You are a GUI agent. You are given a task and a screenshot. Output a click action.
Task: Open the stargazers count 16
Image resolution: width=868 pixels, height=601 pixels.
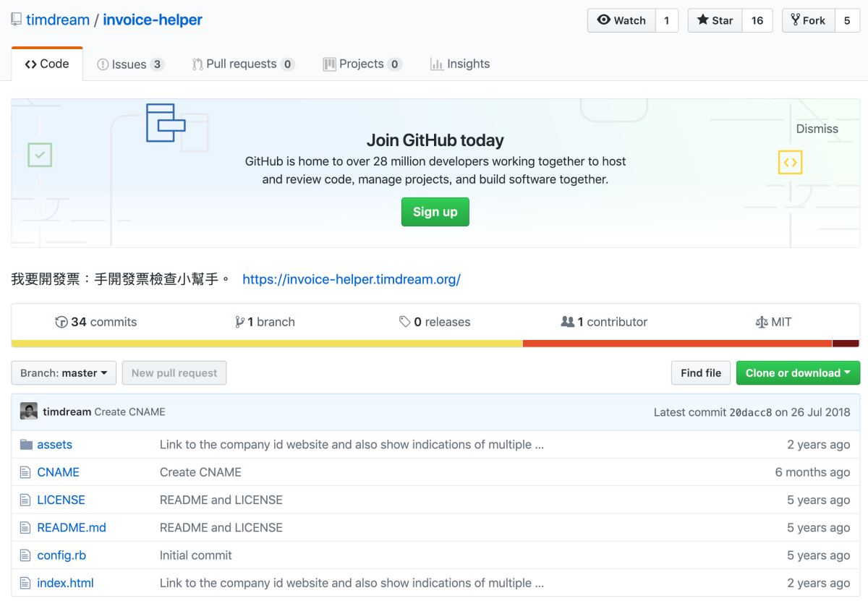(x=757, y=20)
